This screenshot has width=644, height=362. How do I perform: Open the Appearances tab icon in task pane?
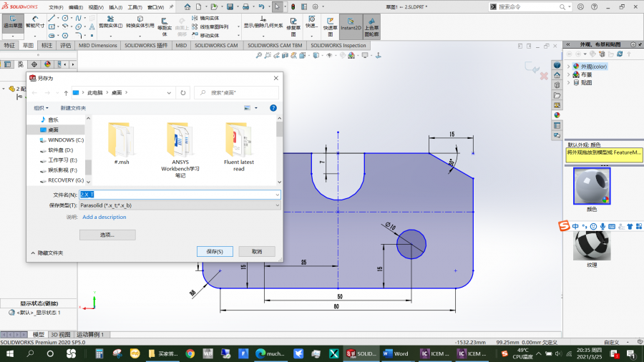[557, 114]
